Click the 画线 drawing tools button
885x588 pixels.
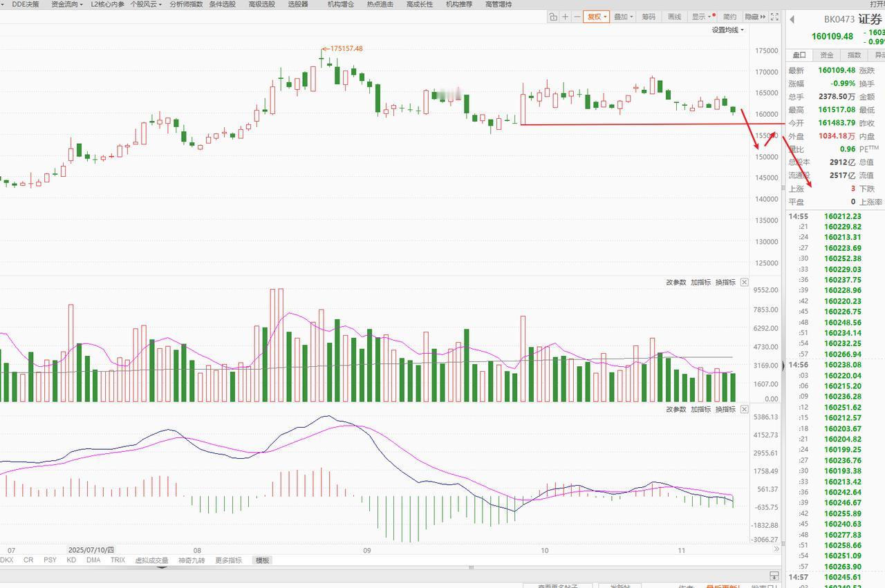coord(675,17)
